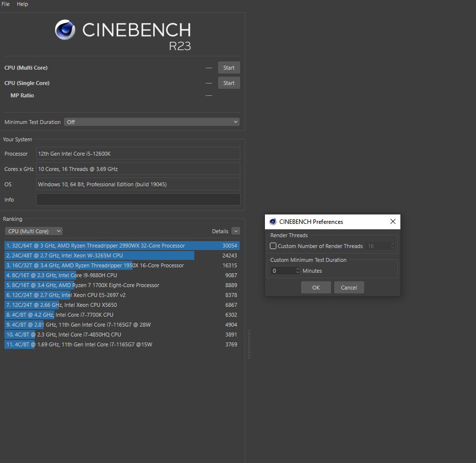Click the Preferences dialog title bar icon
The width and height of the screenshot is (476, 463).
[x=273, y=221]
